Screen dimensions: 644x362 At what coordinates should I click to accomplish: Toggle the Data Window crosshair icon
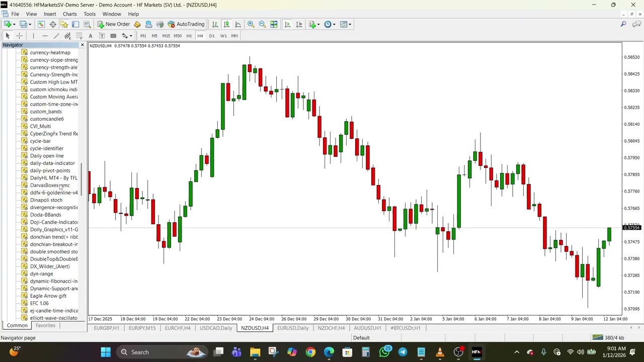click(x=52, y=24)
